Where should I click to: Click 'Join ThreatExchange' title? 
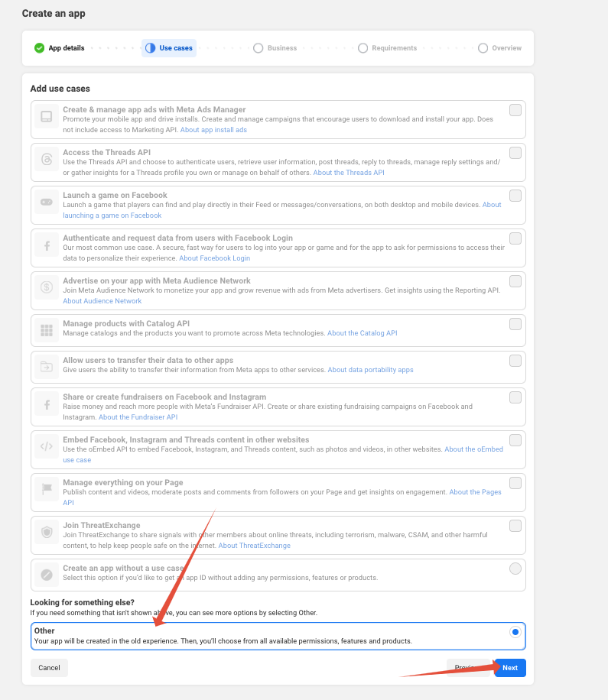pos(102,526)
